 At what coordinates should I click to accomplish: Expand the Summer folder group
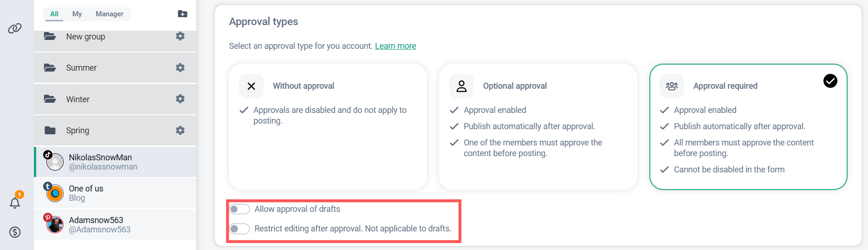(81, 68)
